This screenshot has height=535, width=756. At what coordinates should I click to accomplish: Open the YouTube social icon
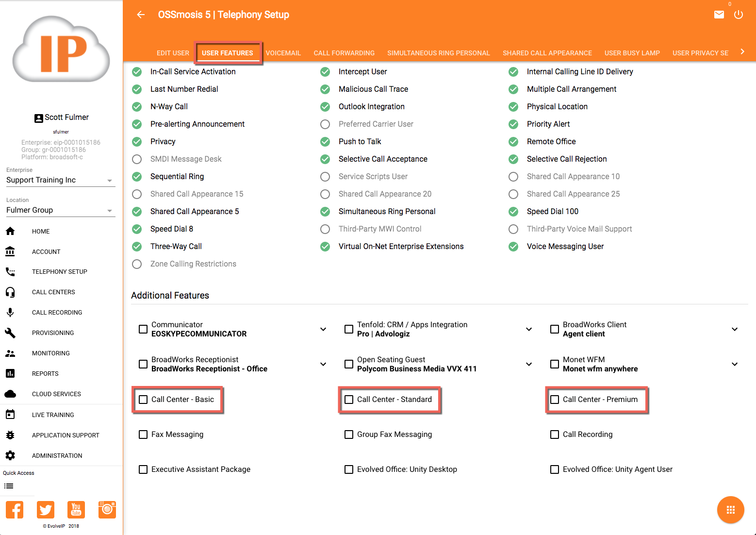click(x=76, y=510)
